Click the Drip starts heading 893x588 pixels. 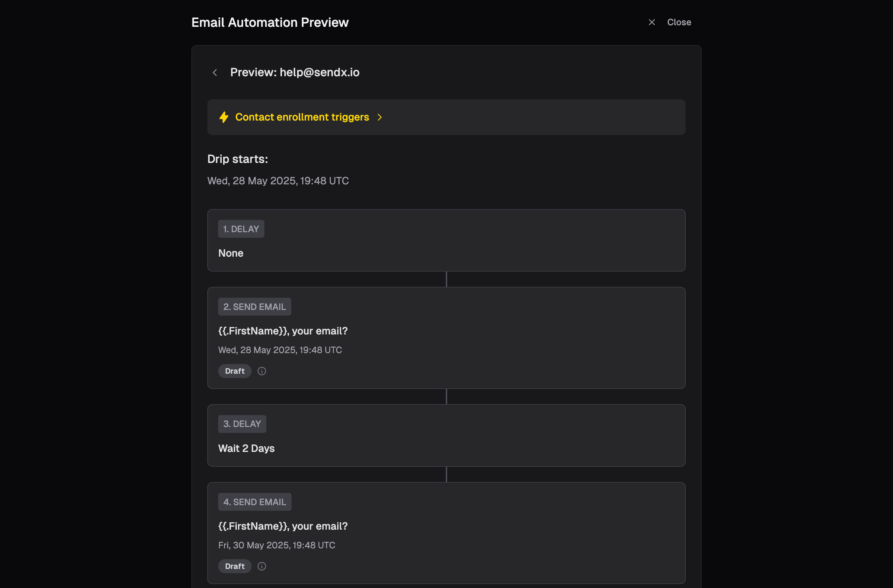[237, 159]
